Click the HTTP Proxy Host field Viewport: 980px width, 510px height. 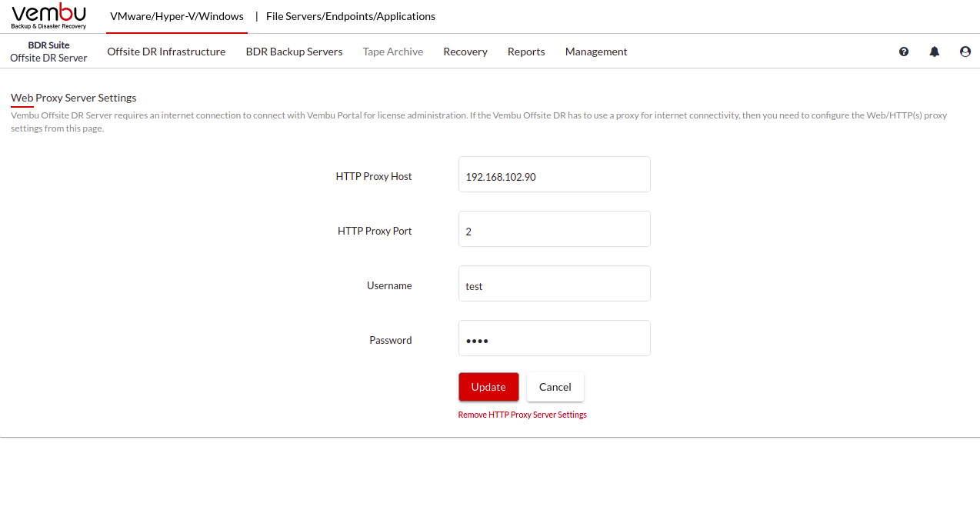point(555,175)
